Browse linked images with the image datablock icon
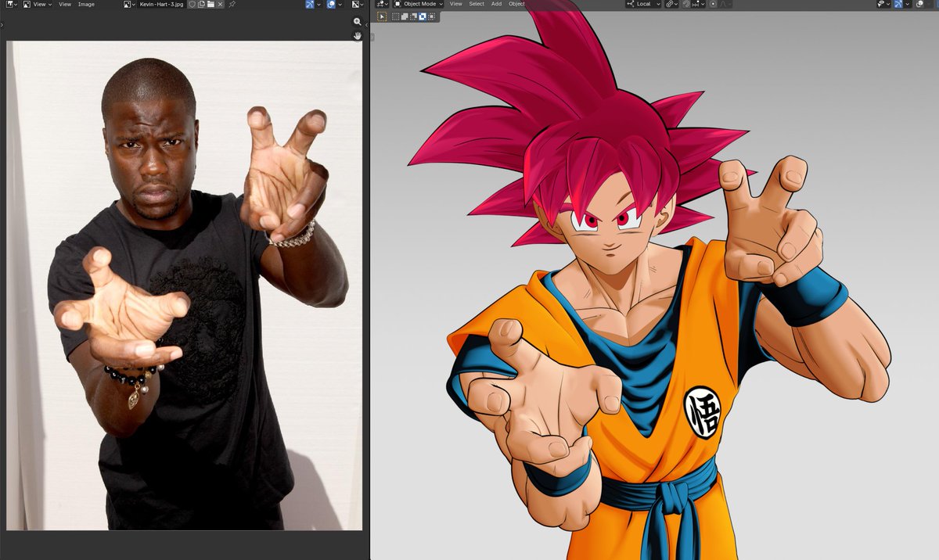 pos(129,4)
